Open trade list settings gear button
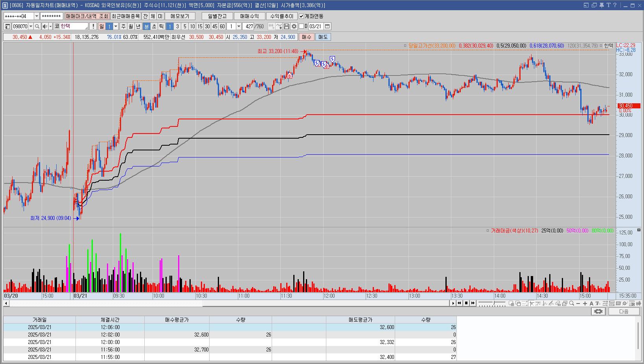The height and width of the screenshot is (364, 644). pos(598,311)
